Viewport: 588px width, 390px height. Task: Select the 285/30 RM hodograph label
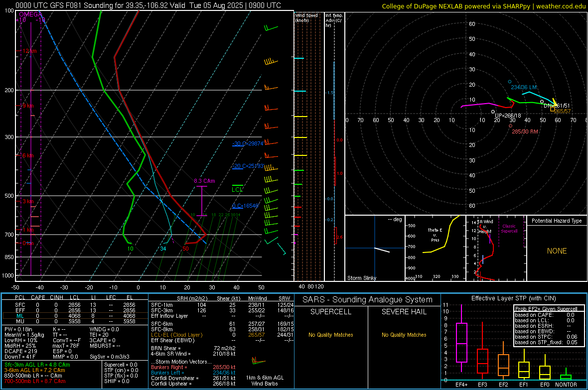point(525,131)
